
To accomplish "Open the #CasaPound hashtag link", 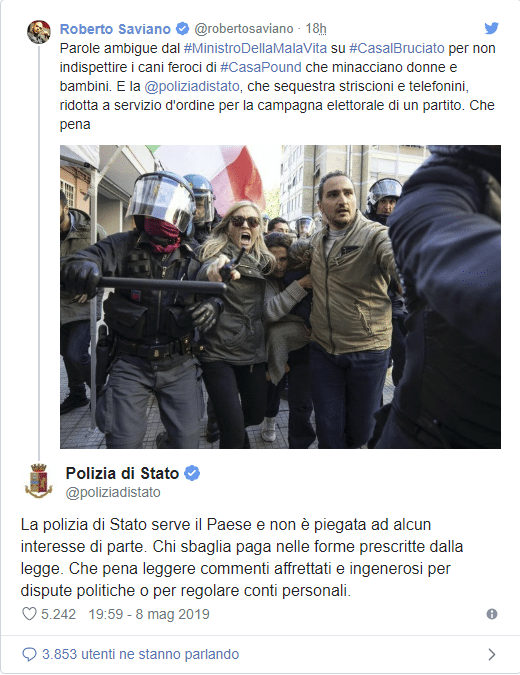I will [x=260, y=67].
